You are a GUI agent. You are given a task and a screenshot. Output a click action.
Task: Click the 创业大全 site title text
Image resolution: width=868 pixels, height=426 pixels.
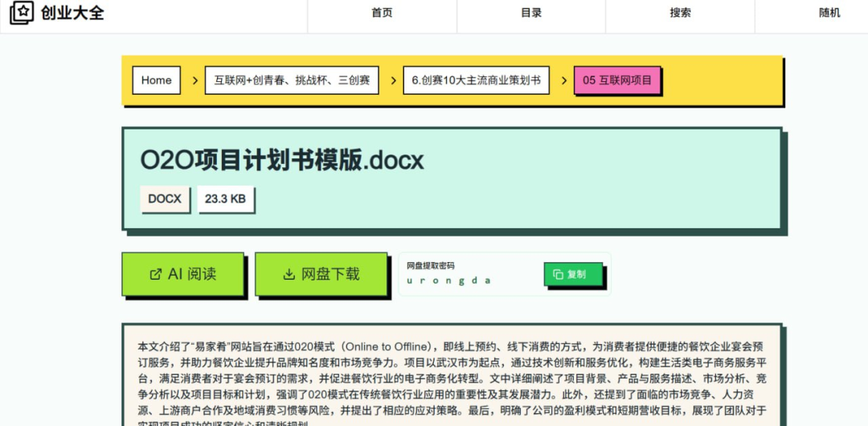click(72, 13)
